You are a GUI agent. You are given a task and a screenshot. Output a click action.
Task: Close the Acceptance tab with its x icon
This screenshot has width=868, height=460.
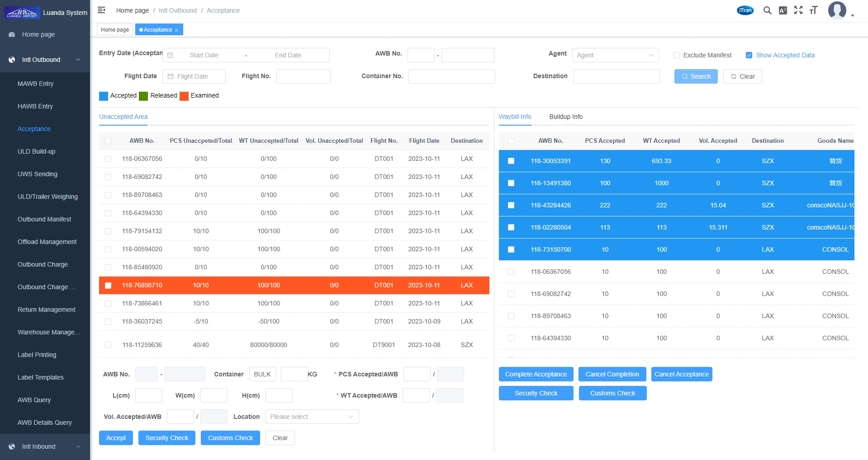pyautogui.click(x=176, y=30)
